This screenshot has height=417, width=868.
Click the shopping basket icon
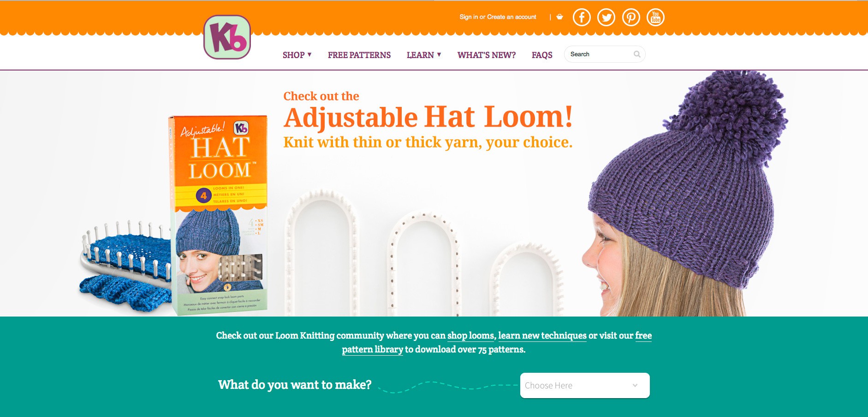click(x=559, y=17)
